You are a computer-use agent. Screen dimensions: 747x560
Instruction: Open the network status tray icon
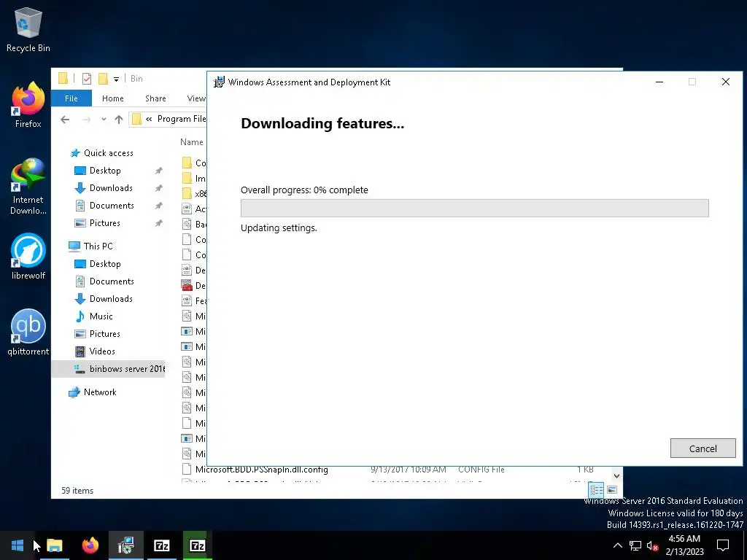coord(635,545)
